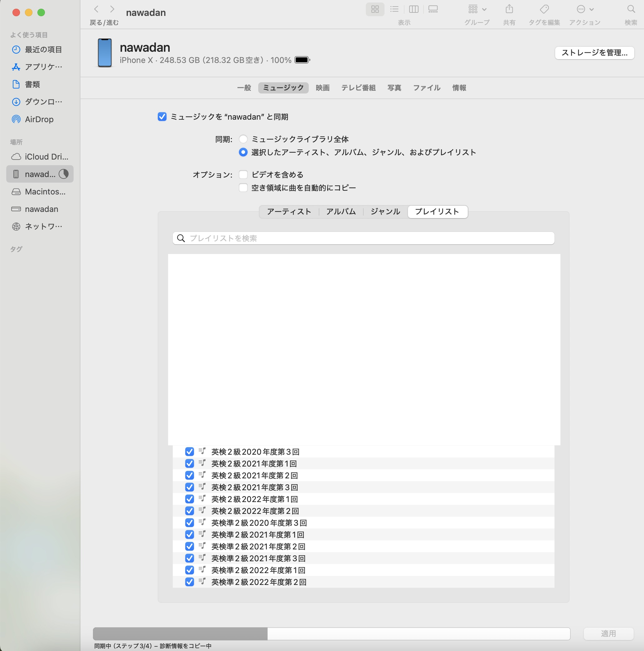
Task: Click the sync progress bar
Action: (332, 634)
